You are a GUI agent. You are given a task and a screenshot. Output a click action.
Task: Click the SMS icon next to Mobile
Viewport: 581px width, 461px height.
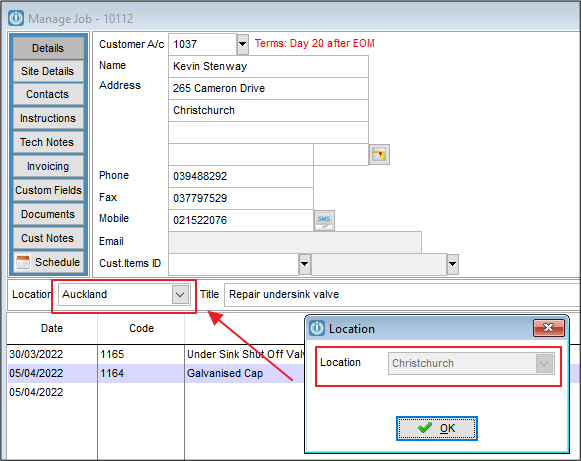(324, 220)
